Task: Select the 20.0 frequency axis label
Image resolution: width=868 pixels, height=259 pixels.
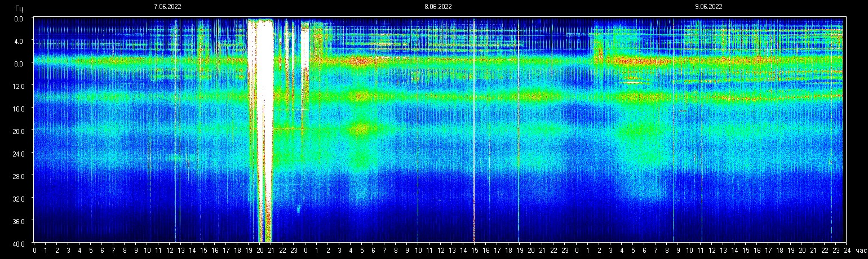Action: (17, 131)
